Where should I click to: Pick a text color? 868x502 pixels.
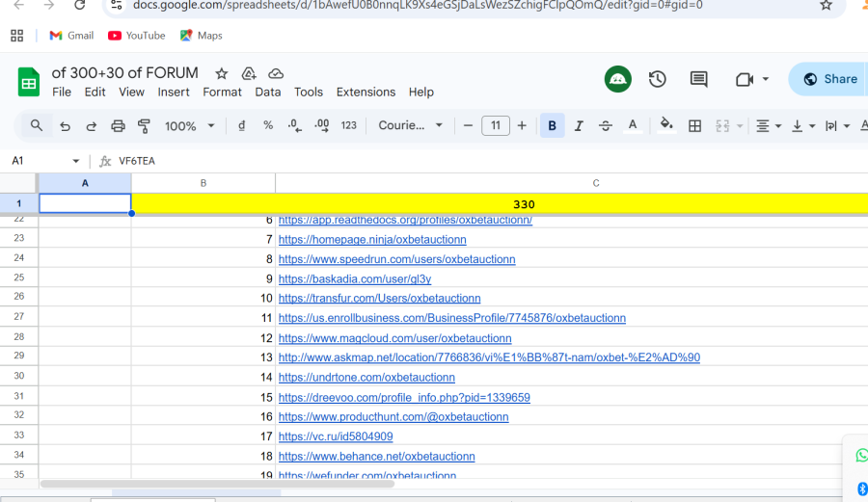click(x=632, y=126)
